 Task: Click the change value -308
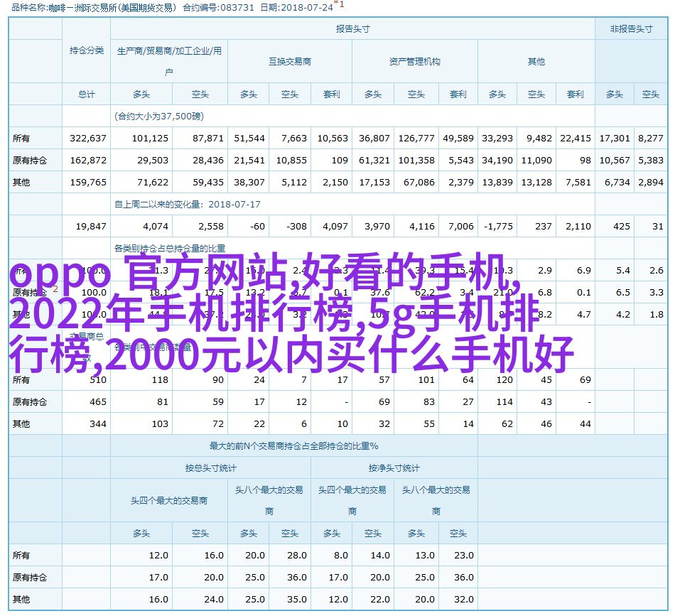click(296, 226)
